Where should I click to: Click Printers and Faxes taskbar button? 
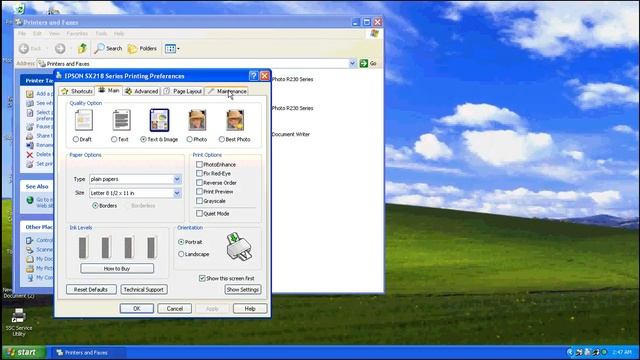click(x=88, y=353)
